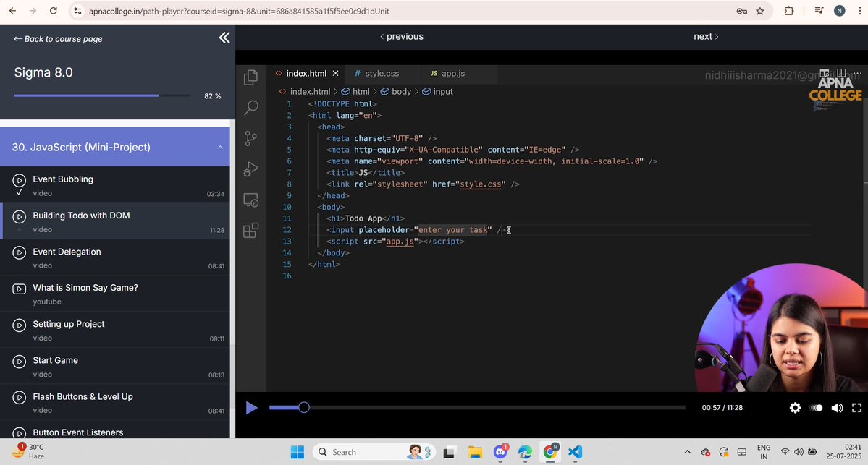Open Run and Debug icon
Viewport: 868px width, 465px height.
[250, 168]
